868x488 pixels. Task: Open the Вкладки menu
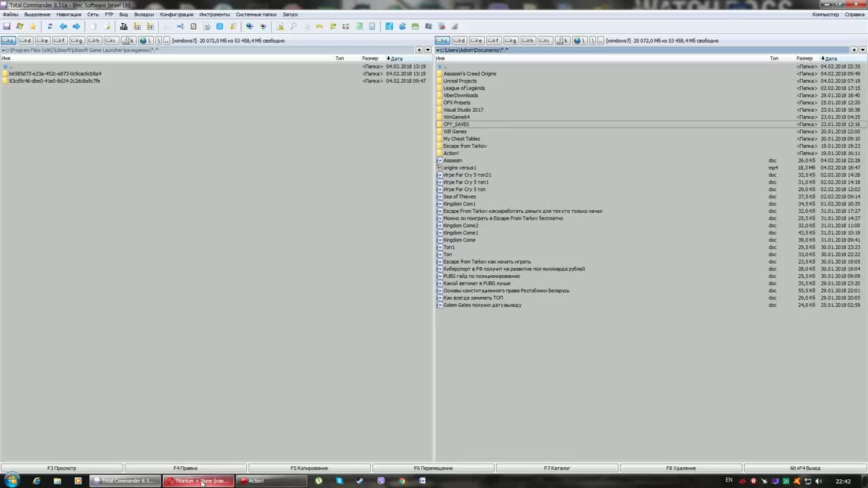[x=144, y=14]
